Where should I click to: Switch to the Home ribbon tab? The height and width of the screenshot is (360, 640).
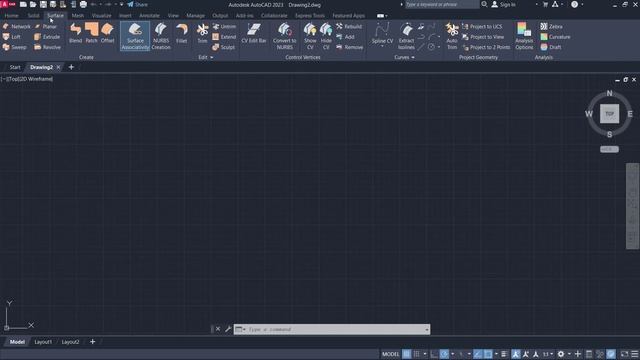pos(11,16)
